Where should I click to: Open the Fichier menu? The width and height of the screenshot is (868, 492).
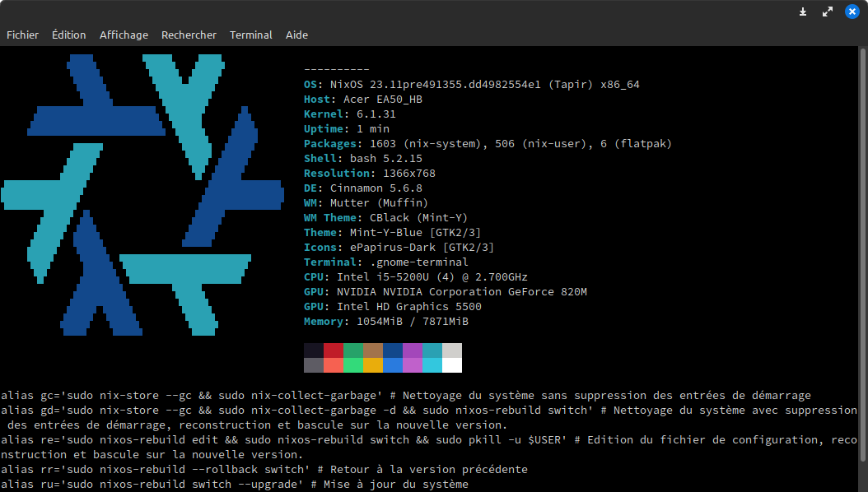click(x=22, y=35)
